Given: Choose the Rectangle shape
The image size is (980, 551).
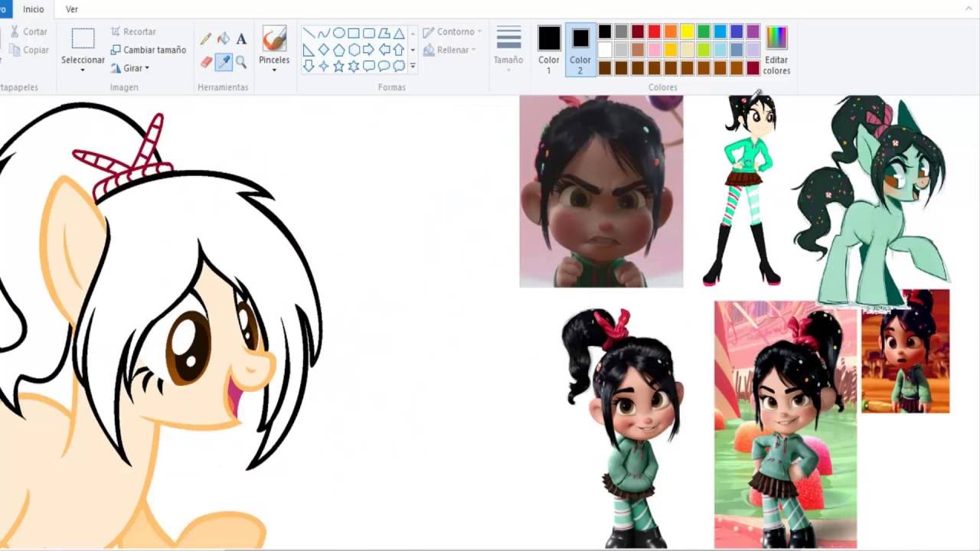Looking at the screenshot, I should 354,33.
